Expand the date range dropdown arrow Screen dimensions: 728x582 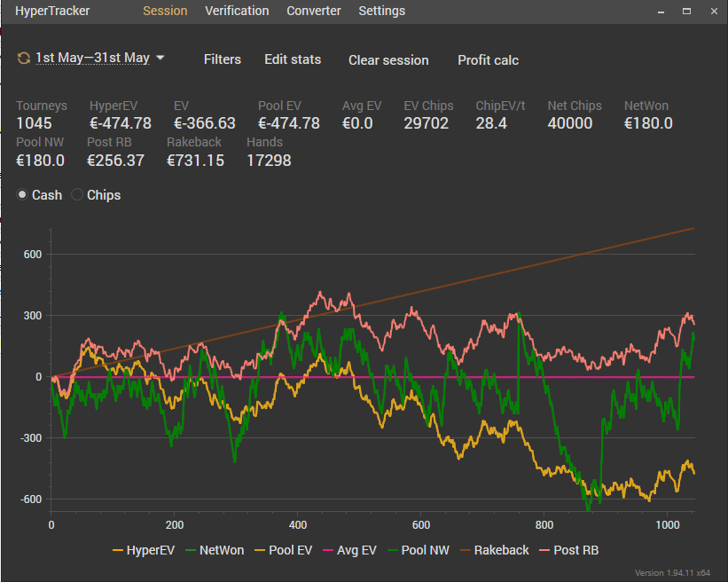click(160, 58)
